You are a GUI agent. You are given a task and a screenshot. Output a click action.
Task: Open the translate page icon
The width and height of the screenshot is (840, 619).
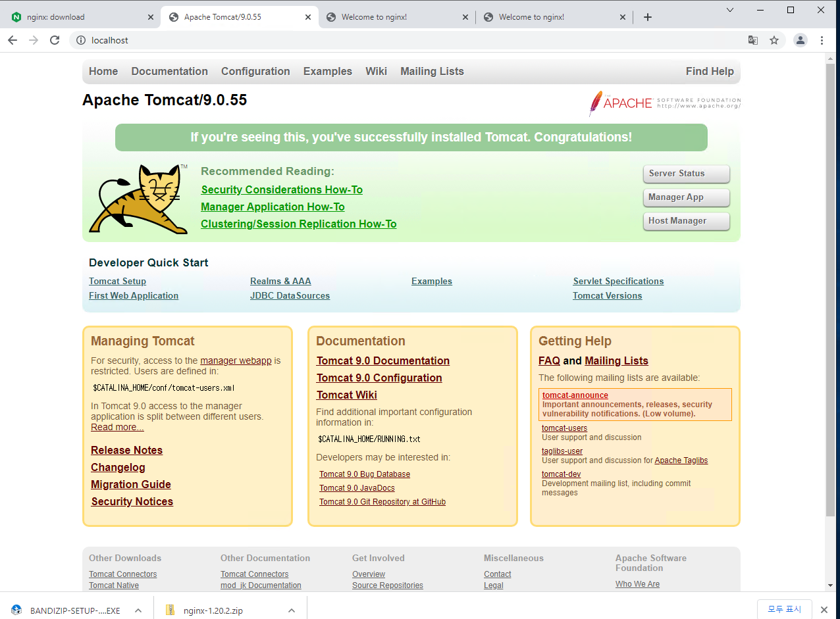point(753,40)
